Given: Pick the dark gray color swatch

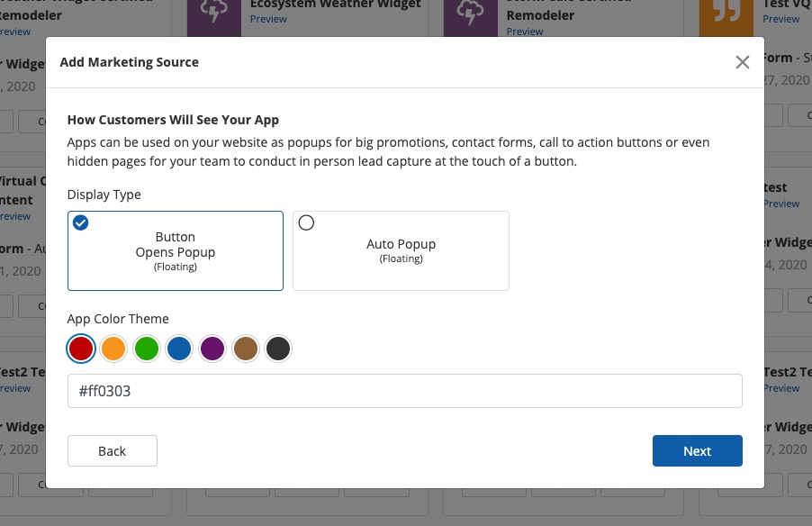Looking at the screenshot, I should (x=278, y=349).
